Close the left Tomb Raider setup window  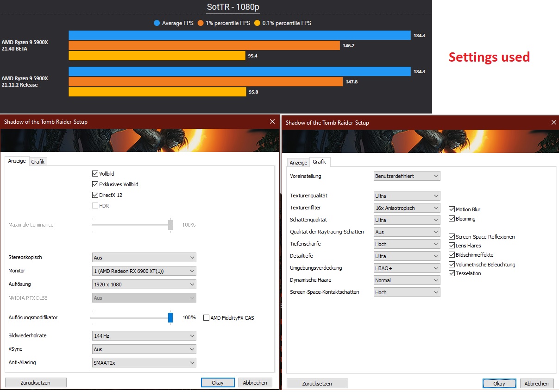point(272,121)
